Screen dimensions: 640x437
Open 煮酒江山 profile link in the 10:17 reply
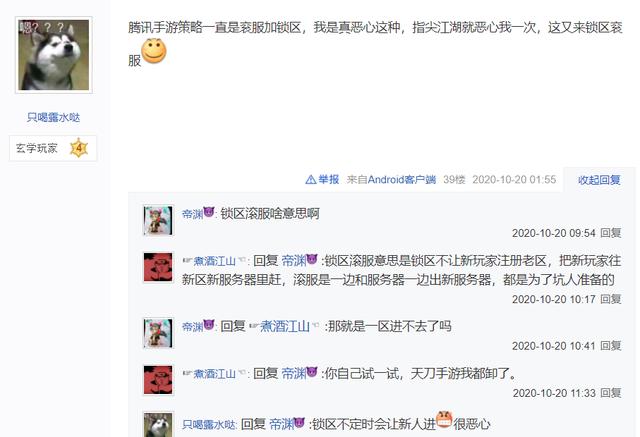pyautogui.click(x=214, y=261)
